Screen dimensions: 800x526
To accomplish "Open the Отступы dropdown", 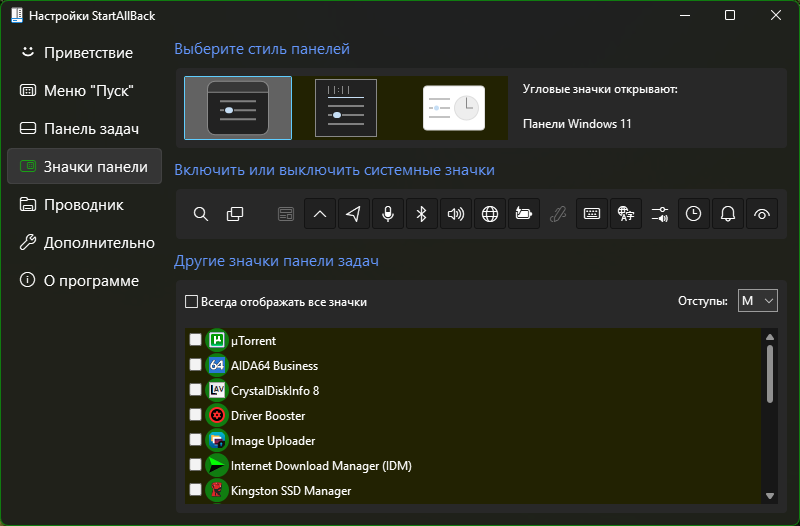I will pyautogui.click(x=758, y=300).
